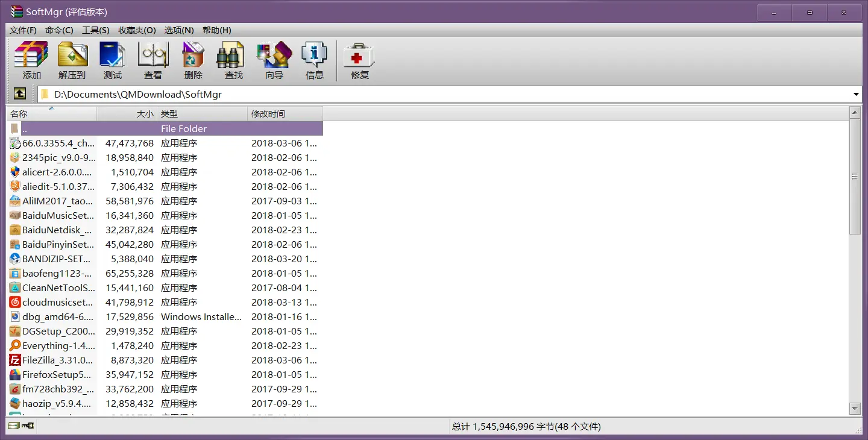Click the date 2017-08-04 cell
The image size is (868, 440).
coord(284,288)
